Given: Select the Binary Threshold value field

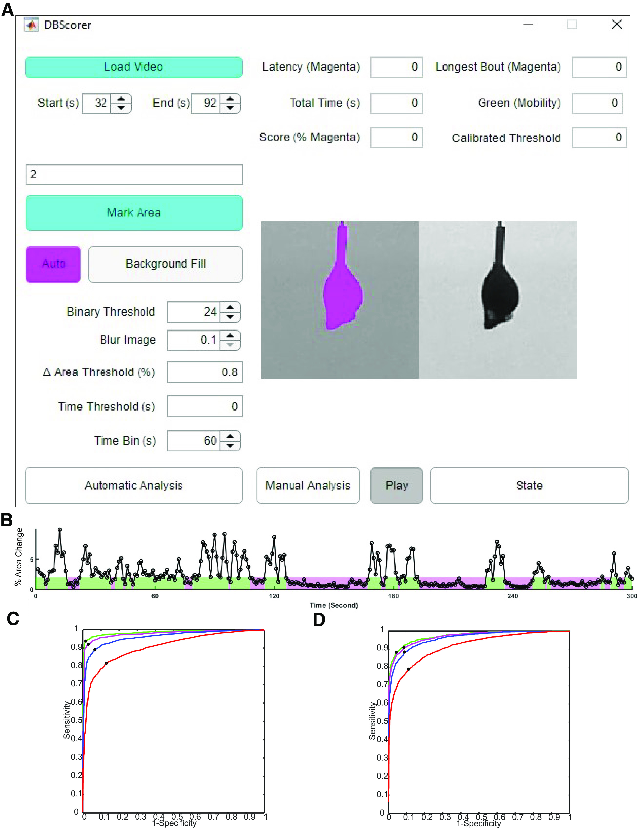Looking at the screenshot, I should pos(194,312).
